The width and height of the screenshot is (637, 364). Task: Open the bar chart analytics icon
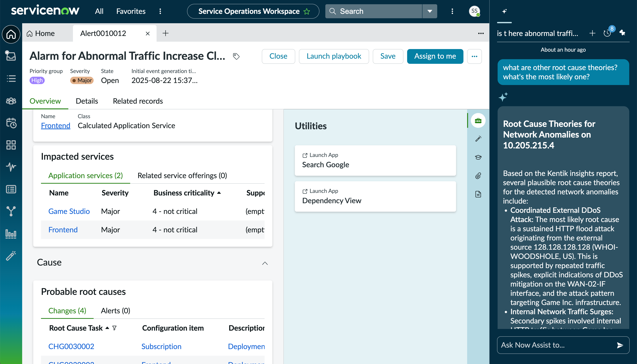coord(11,234)
